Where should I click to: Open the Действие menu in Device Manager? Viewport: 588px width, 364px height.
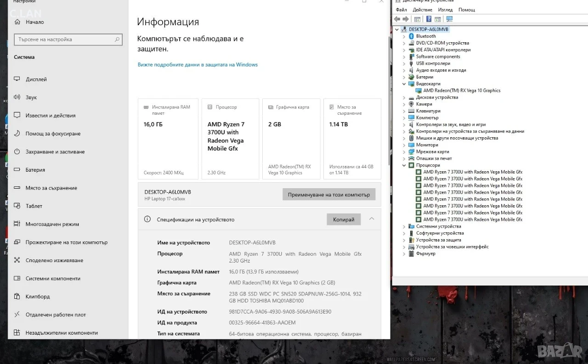(422, 10)
